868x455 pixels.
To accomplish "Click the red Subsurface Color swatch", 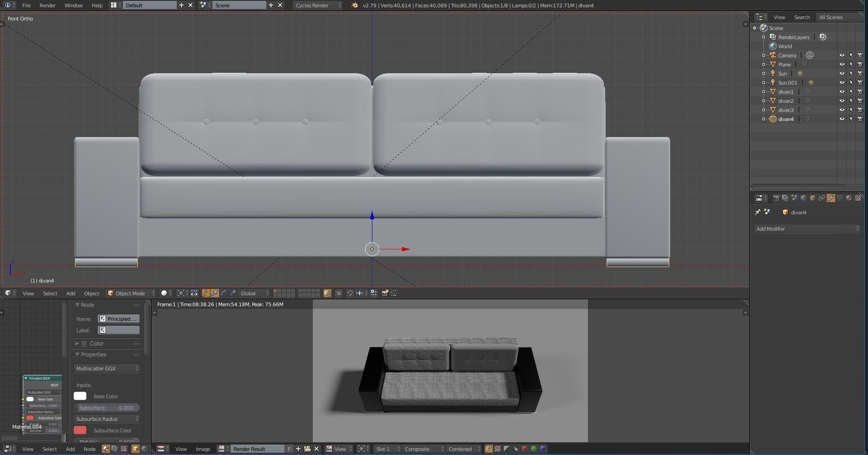I will tap(80, 430).
